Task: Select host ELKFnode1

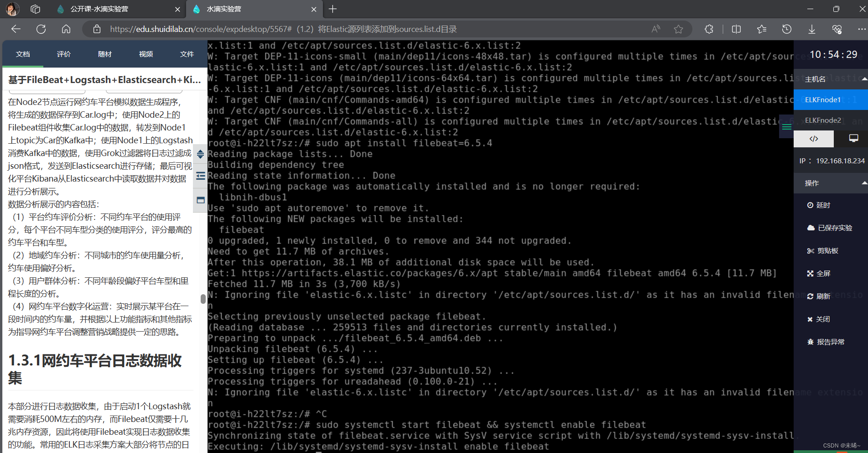Action: (x=831, y=99)
